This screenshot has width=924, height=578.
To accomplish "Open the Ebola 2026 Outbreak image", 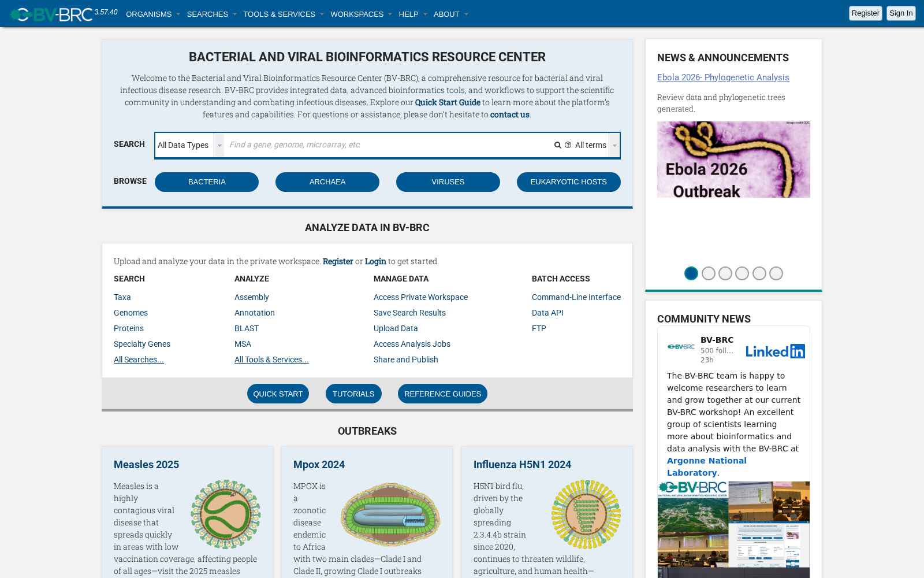I will (733, 160).
